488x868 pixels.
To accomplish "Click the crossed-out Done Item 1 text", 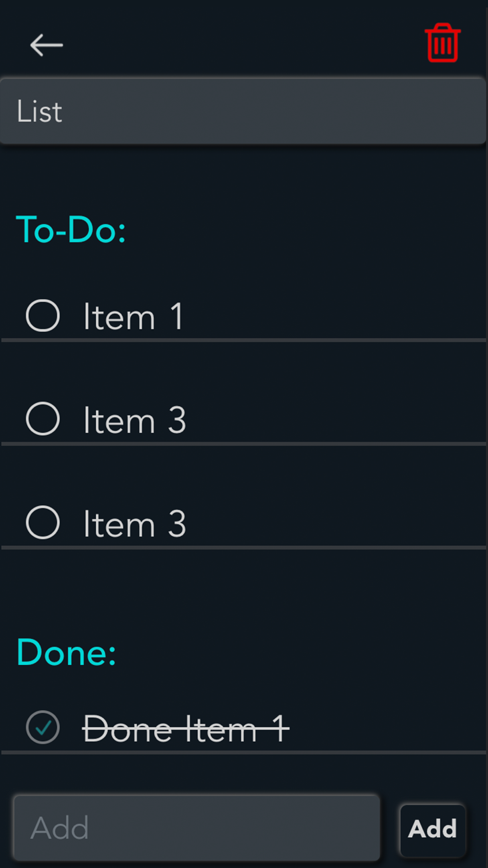I will click(186, 729).
